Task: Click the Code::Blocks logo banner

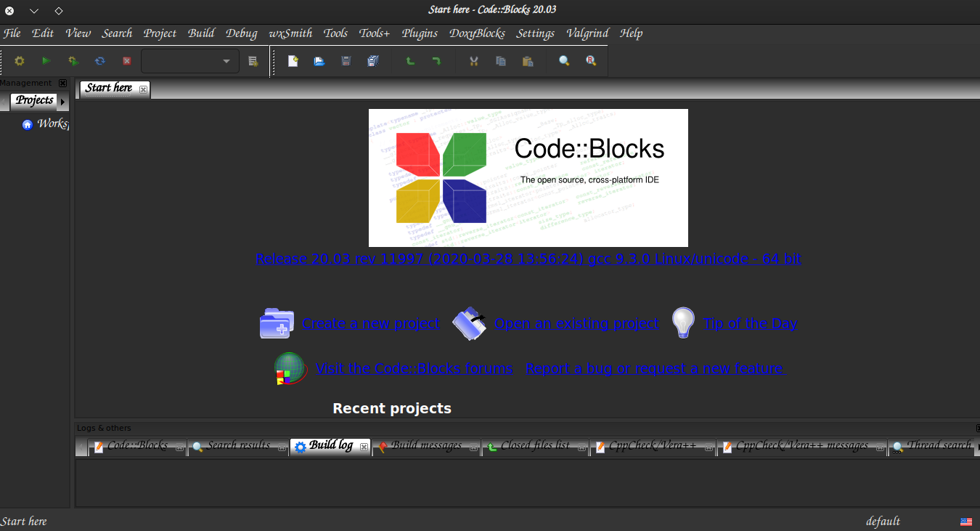Action: 528,178
